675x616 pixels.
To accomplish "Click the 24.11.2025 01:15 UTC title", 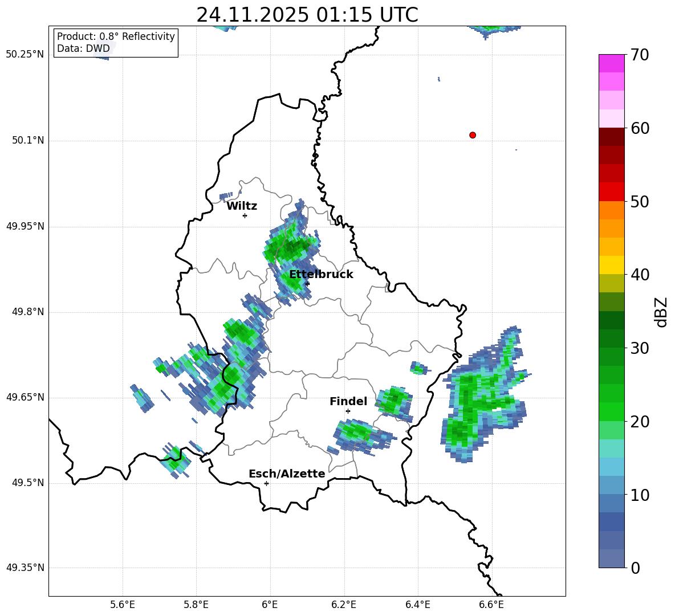I will click(x=307, y=15).
